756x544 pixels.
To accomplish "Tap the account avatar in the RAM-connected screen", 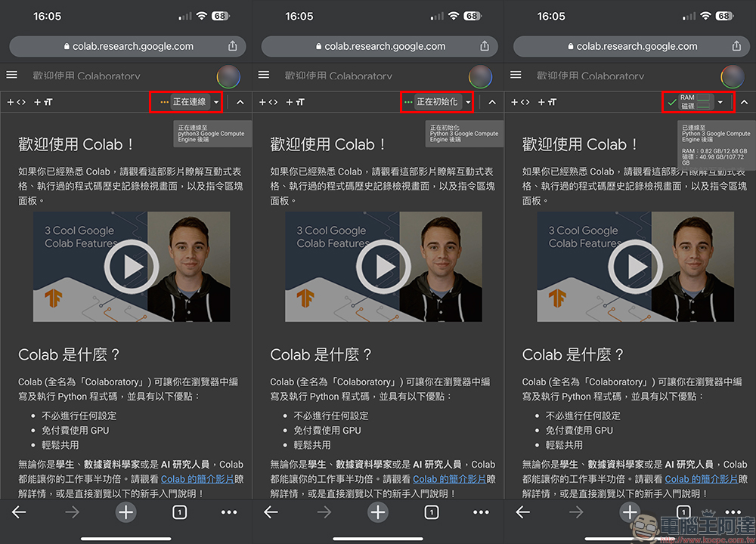I will click(733, 76).
